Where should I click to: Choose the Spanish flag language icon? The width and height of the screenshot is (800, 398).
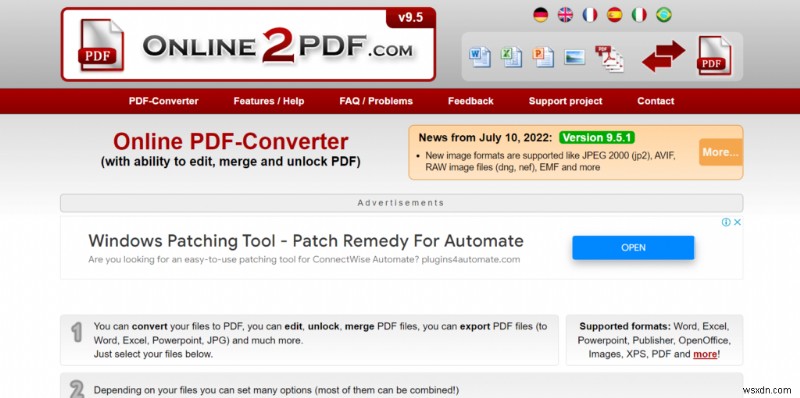614,15
